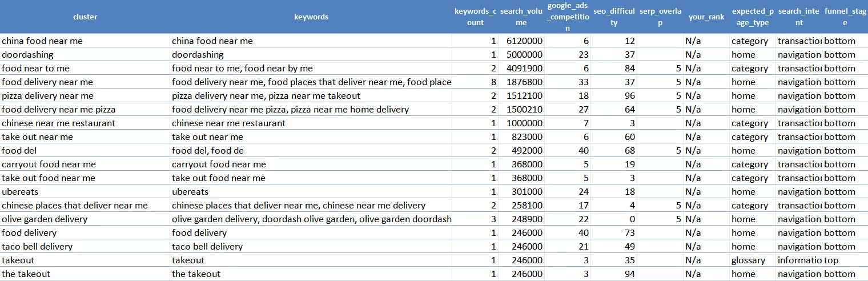
Task: Click cluster cell 'olive garden delivery'
Action: tap(85, 219)
